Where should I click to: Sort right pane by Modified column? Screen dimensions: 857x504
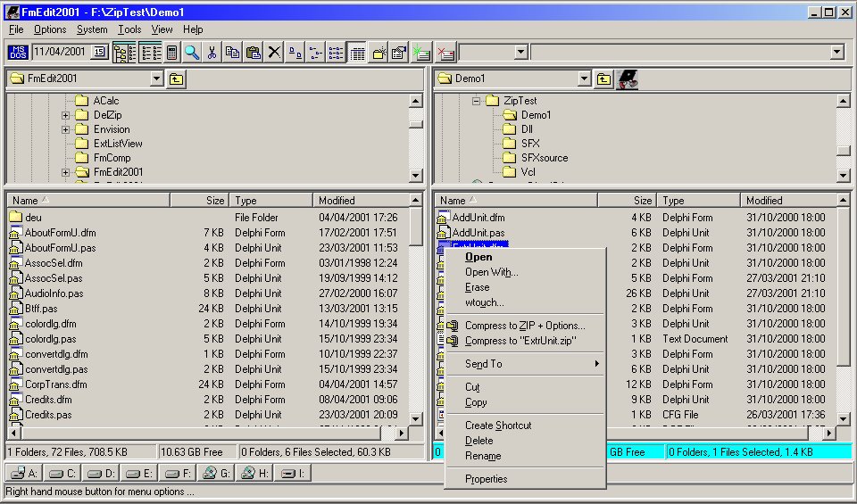coord(788,201)
